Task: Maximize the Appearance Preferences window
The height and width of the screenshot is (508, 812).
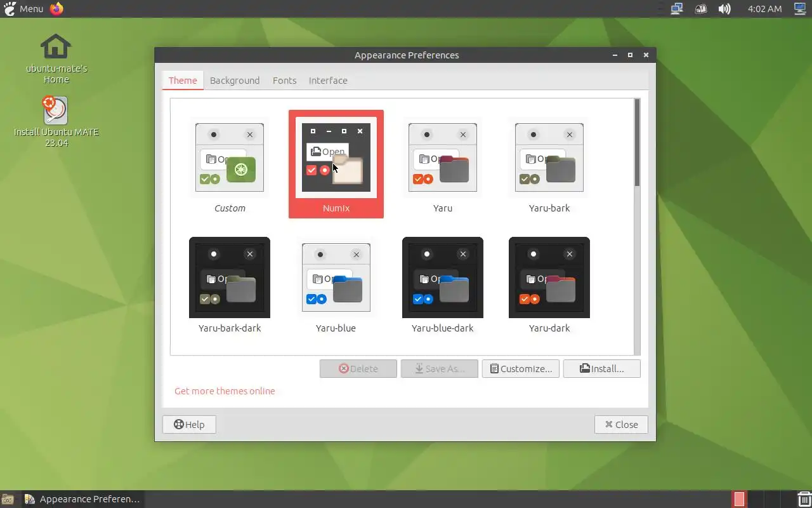Action: tap(630, 55)
